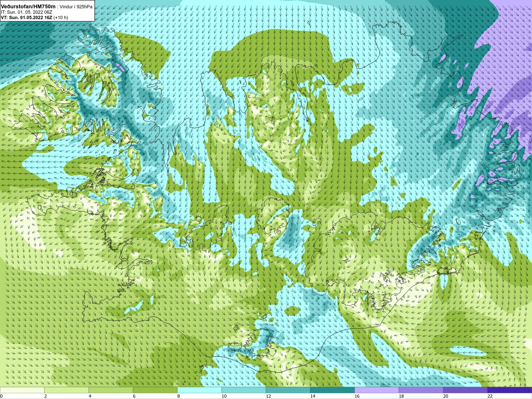This screenshot has width=532, height=399.
Task: Click the 18–20 medium purple legend swatch
Action: point(421,390)
